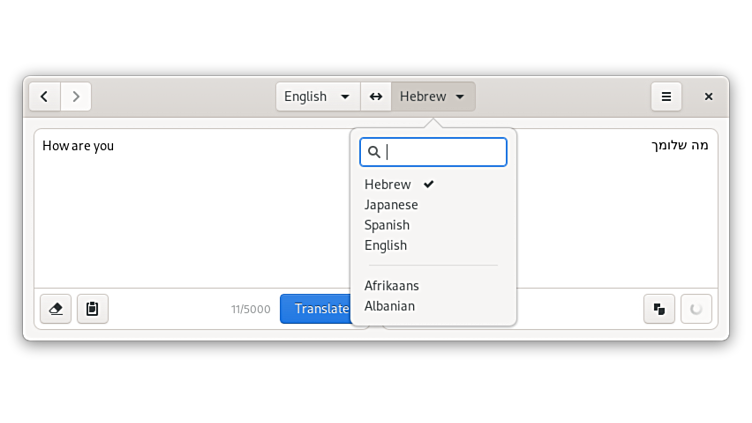
Task: Click the arrow beside English in the header
Action: click(345, 97)
